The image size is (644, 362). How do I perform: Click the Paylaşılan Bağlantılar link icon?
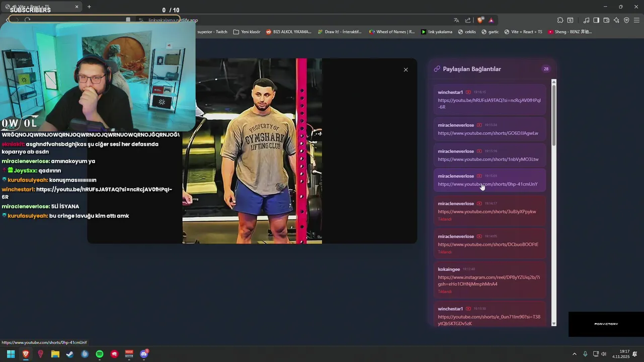(x=437, y=69)
